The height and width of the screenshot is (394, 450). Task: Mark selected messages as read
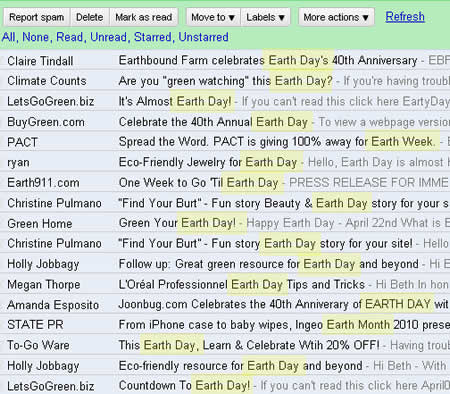coord(144,17)
